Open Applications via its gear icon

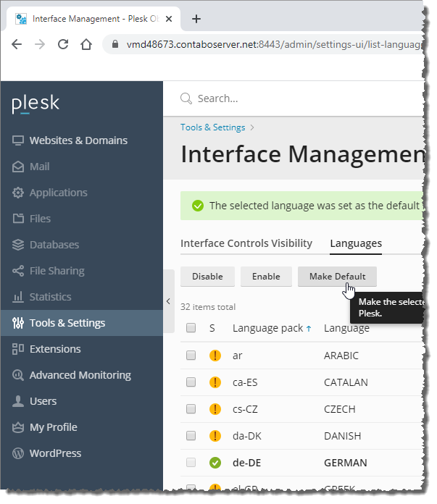18,193
